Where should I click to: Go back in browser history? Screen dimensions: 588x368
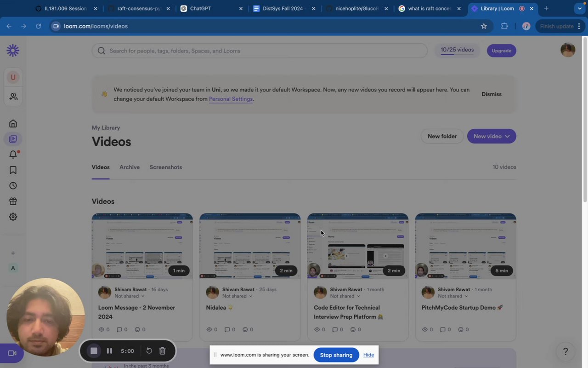click(x=9, y=26)
